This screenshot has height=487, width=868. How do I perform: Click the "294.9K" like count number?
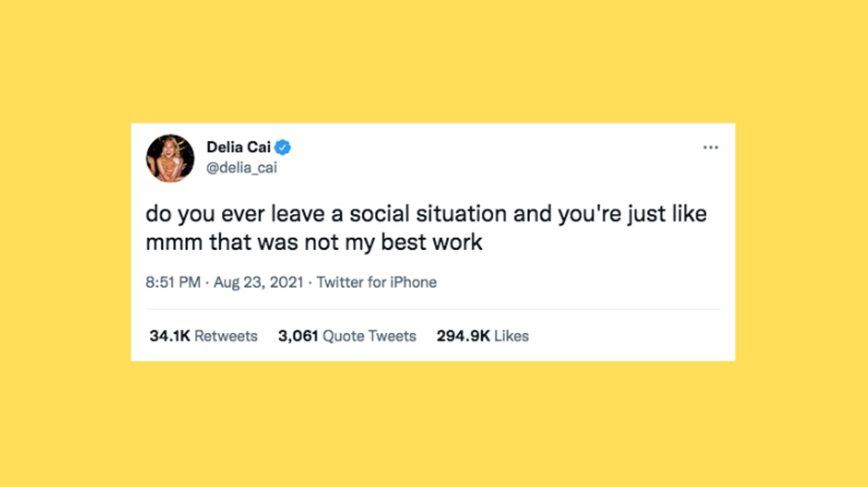[463, 336]
